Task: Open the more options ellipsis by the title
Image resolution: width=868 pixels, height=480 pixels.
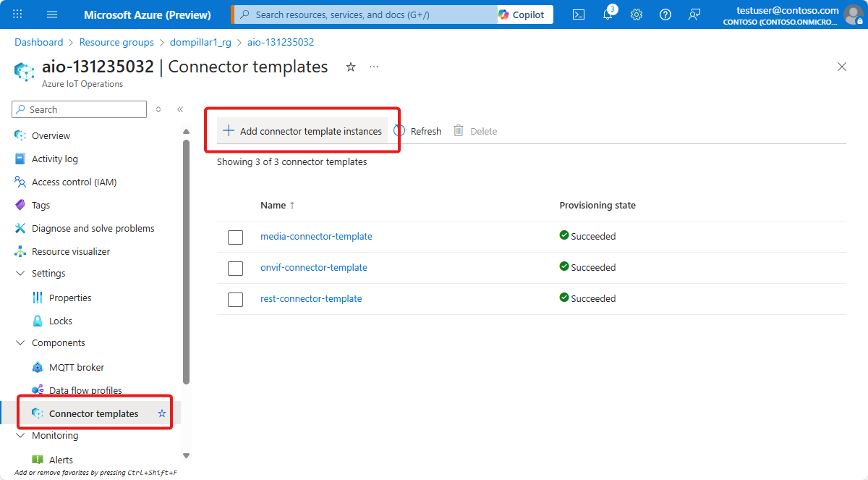Action: (x=374, y=67)
